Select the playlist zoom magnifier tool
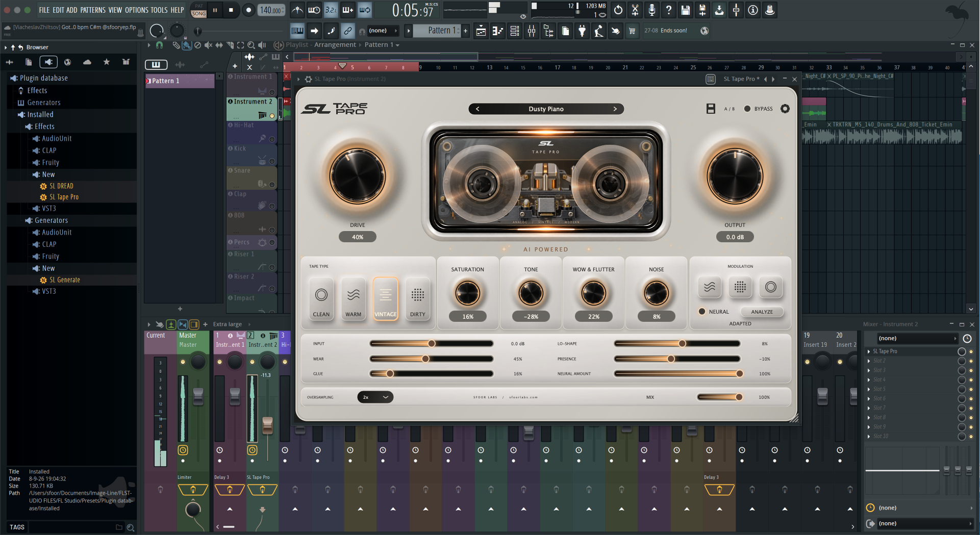 251,45
